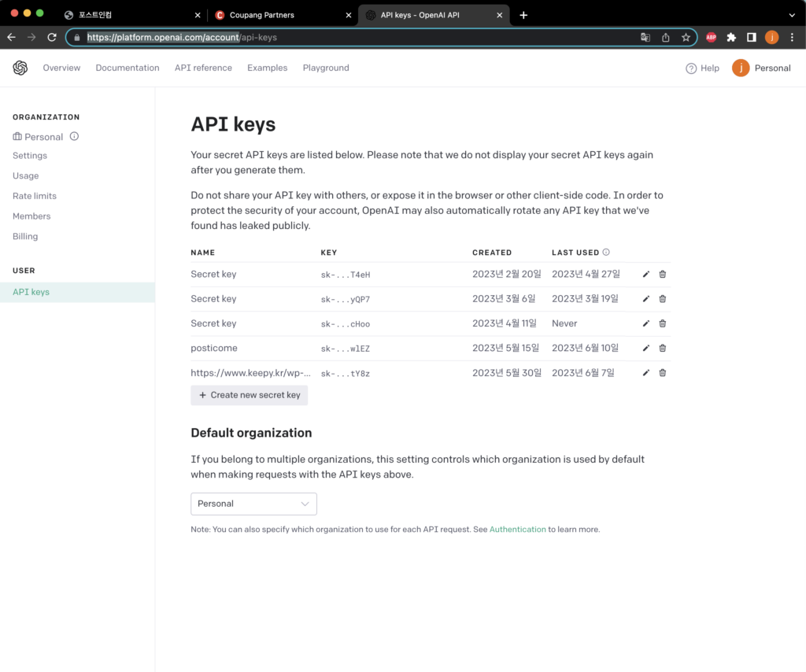The width and height of the screenshot is (806, 672).
Task: Delete the sk-...T4eH secret key
Action: 663,275
